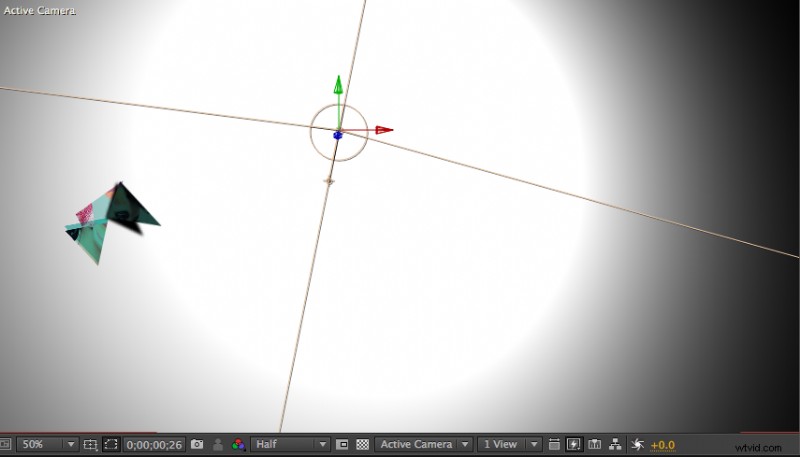Click the Fast Previews lightning icon
800x457 pixels.
[x=574, y=444]
